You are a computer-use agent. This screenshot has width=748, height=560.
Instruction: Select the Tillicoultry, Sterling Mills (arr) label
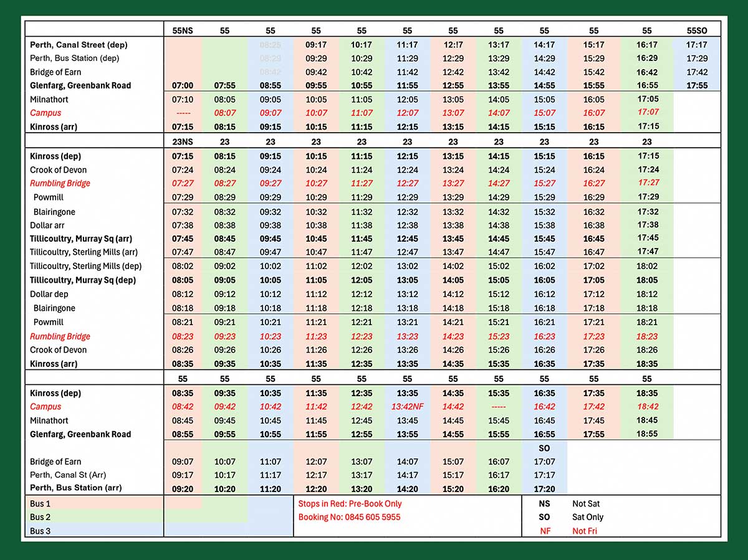coord(84,252)
